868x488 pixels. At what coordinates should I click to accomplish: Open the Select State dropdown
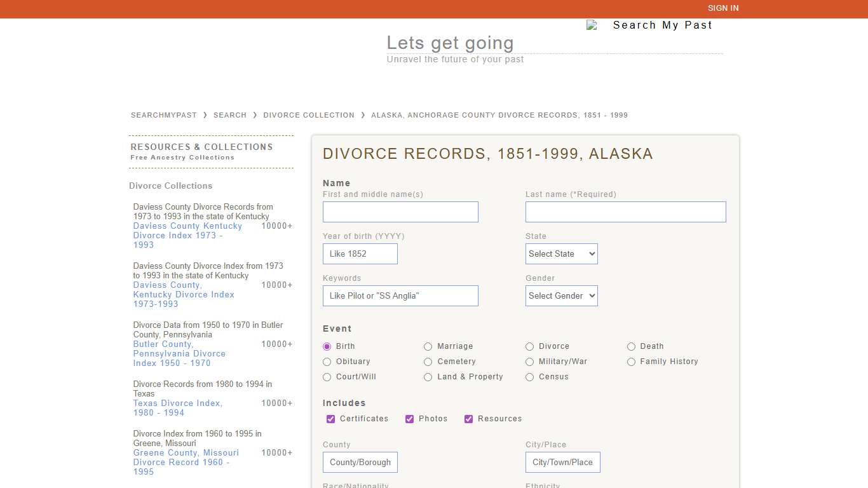pos(561,254)
